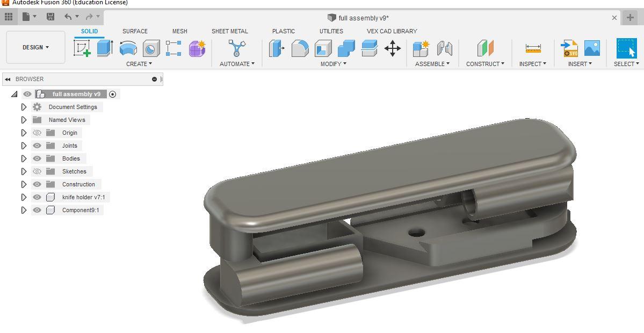The height and width of the screenshot is (333, 644).
Task: Select the Joint tool
Action: pos(444,48)
